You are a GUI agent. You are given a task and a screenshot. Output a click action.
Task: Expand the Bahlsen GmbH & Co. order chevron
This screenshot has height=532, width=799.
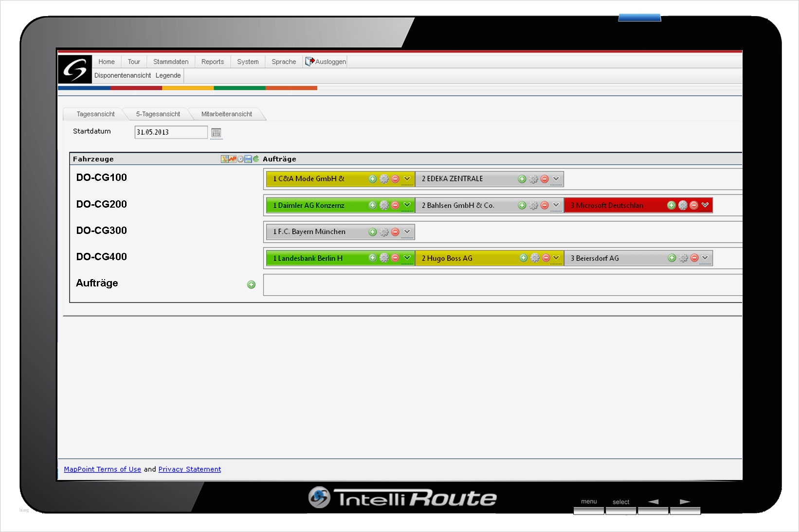(556, 205)
